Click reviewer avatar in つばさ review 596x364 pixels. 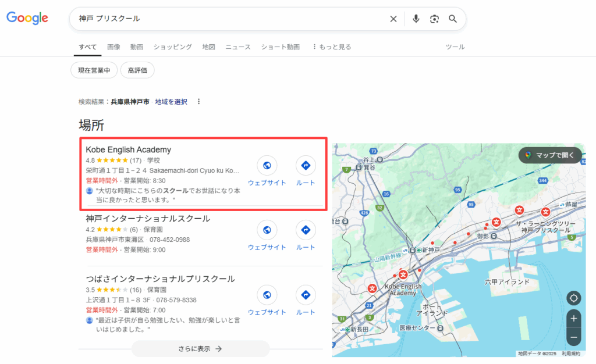click(x=89, y=320)
